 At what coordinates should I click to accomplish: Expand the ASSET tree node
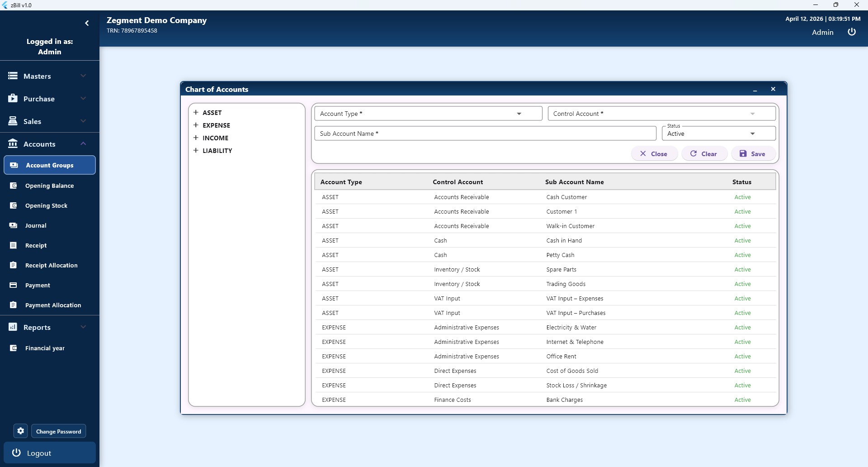[x=196, y=113]
